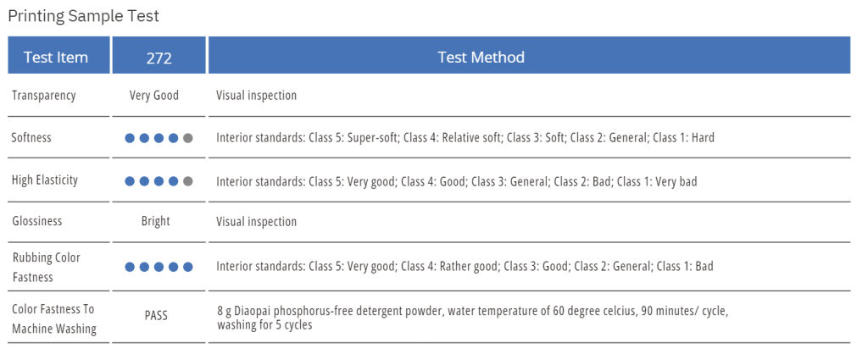Select the Transparency row label

click(44, 96)
